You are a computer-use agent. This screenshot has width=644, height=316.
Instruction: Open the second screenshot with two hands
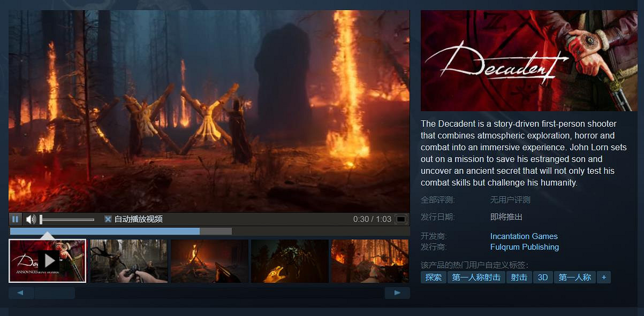[129, 261]
